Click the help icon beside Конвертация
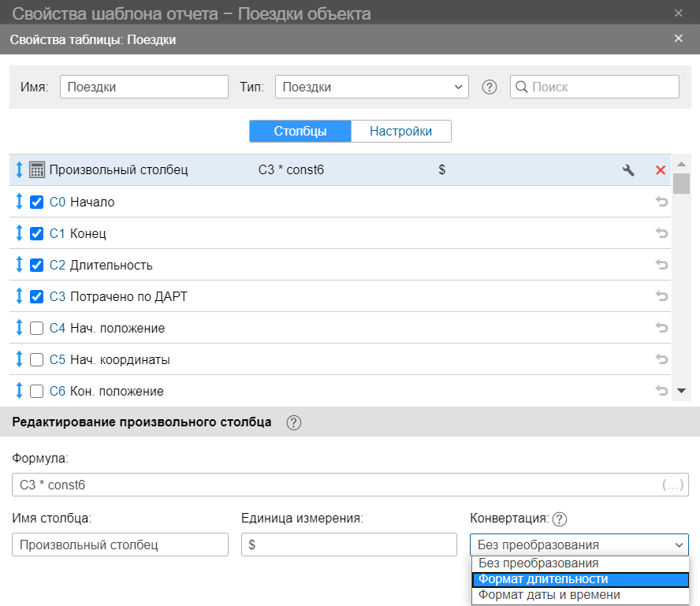The image size is (700, 606). 560,519
